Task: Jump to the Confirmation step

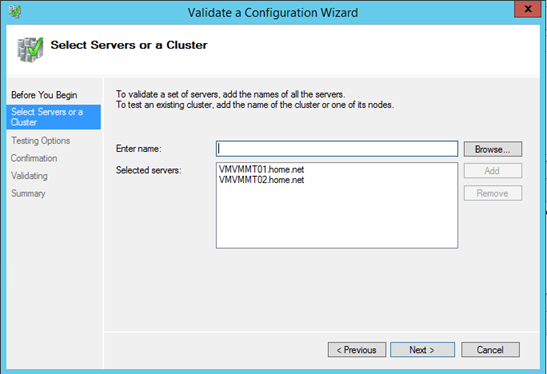Action: [x=34, y=158]
